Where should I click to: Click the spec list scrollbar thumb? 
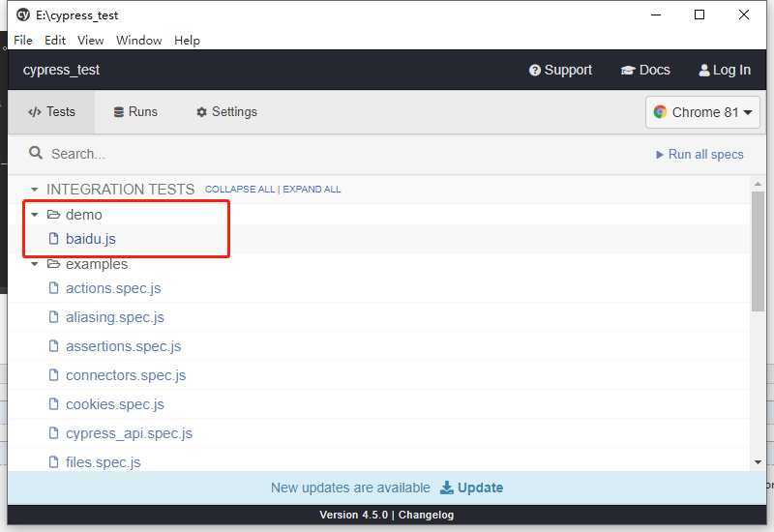coord(758,251)
